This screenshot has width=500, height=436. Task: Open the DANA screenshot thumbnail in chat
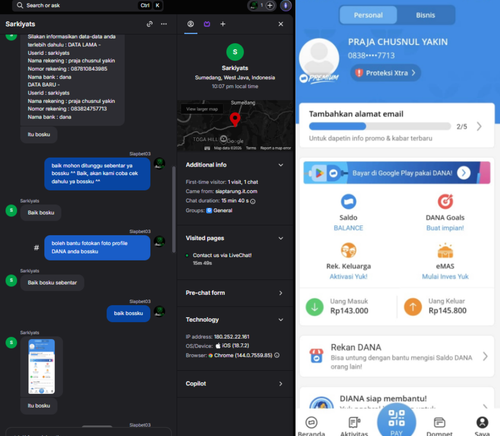click(x=42, y=366)
